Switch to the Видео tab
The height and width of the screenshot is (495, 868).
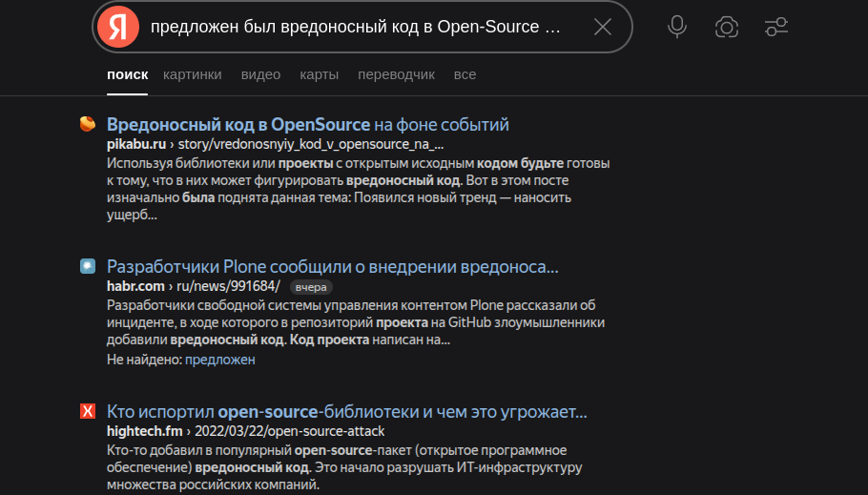point(260,74)
